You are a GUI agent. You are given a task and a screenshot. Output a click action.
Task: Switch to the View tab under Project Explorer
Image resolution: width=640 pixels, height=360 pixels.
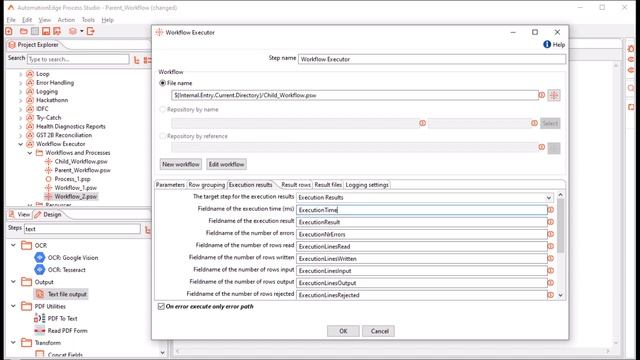pos(20,214)
